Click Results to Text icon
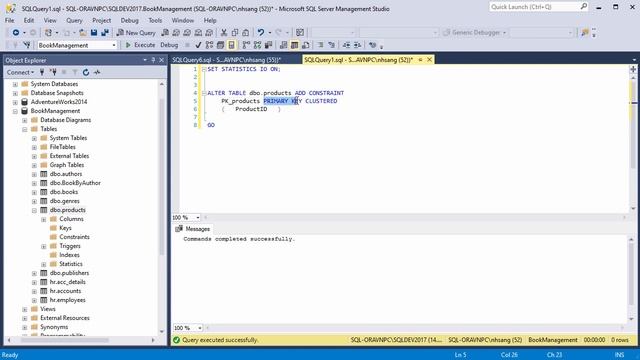The image size is (640, 360). click(x=283, y=45)
